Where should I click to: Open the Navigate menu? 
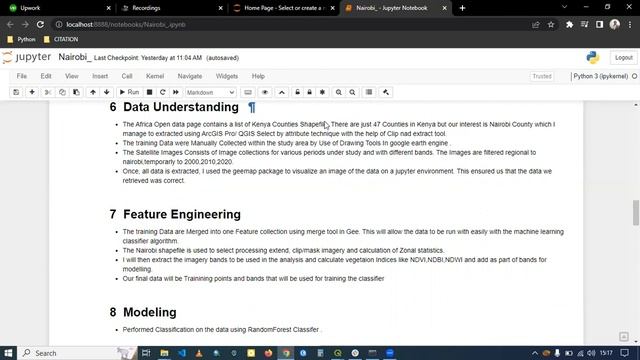(190, 76)
